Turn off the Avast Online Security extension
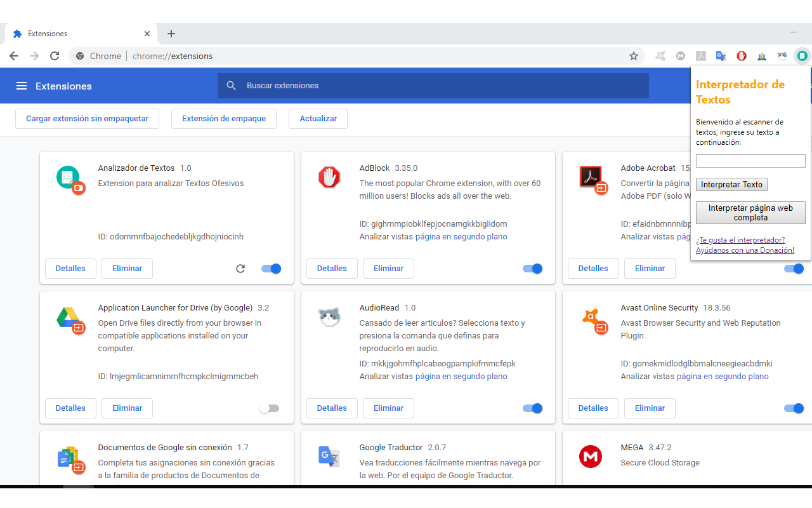Image resolution: width=812 pixels, height=508 pixels. 794,408
